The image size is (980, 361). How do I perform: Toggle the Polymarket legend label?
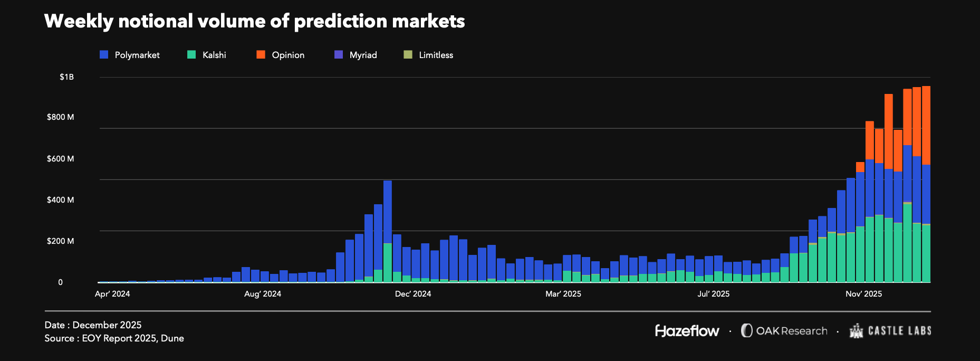(137, 55)
